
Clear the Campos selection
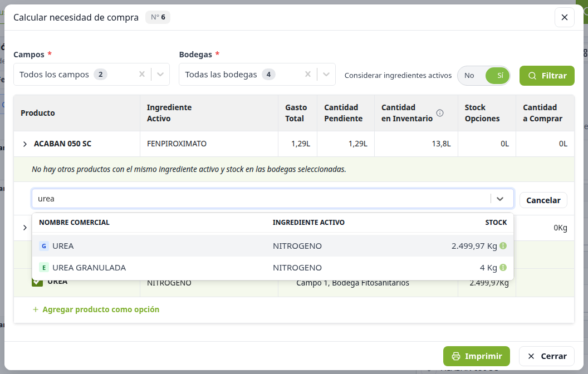142,74
